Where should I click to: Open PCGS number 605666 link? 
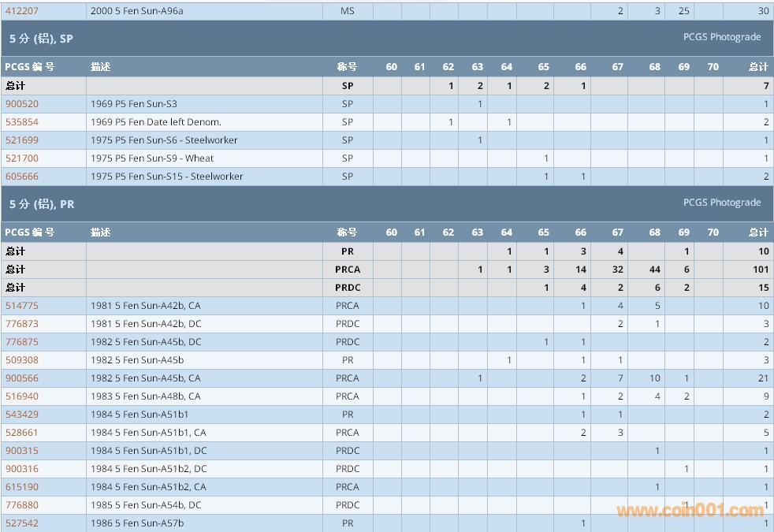(21, 177)
